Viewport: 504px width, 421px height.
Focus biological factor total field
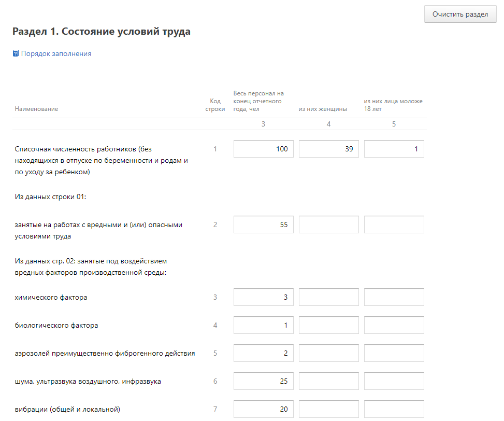pyautogui.click(x=264, y=325)
